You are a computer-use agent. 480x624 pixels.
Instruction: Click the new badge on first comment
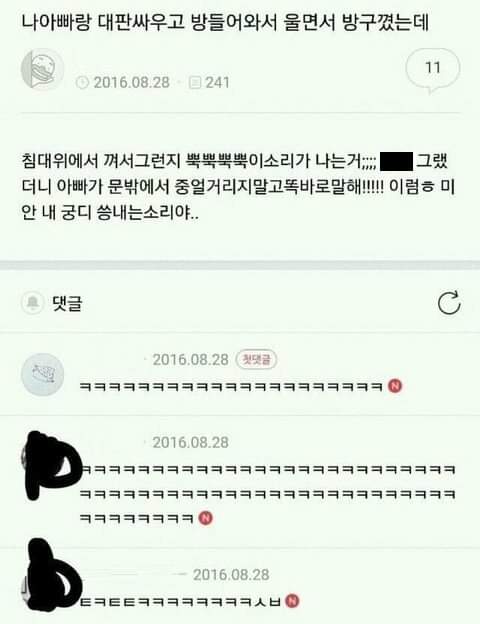[x=395, y=386]
